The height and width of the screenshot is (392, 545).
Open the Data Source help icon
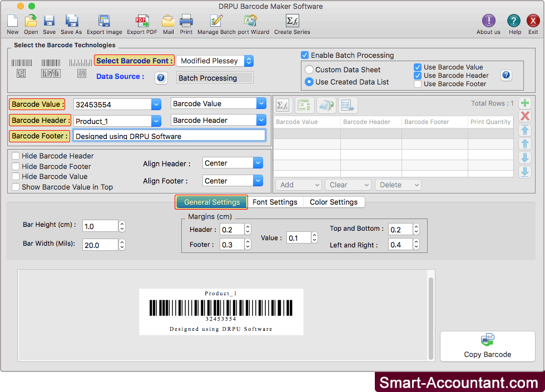pos(161,77)
